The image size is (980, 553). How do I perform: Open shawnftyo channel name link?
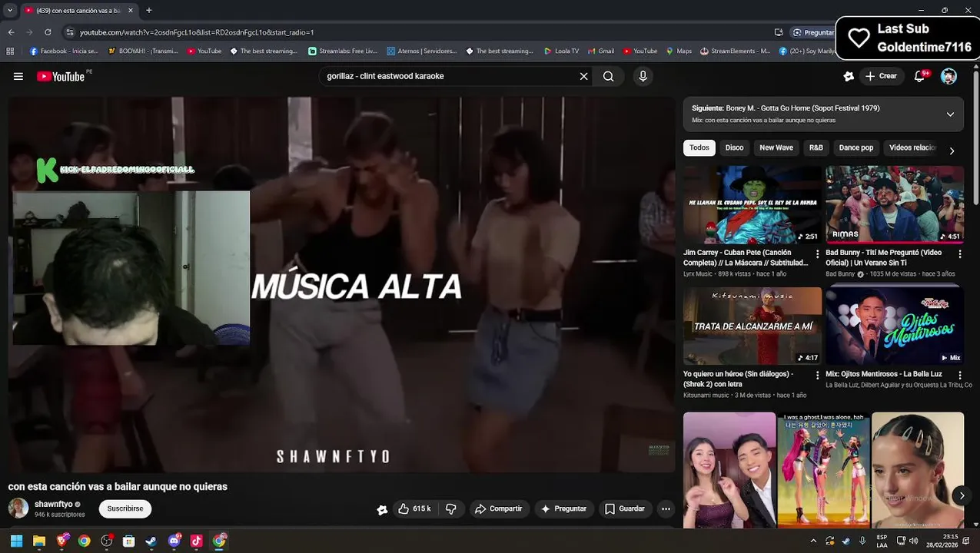[53, 504]
